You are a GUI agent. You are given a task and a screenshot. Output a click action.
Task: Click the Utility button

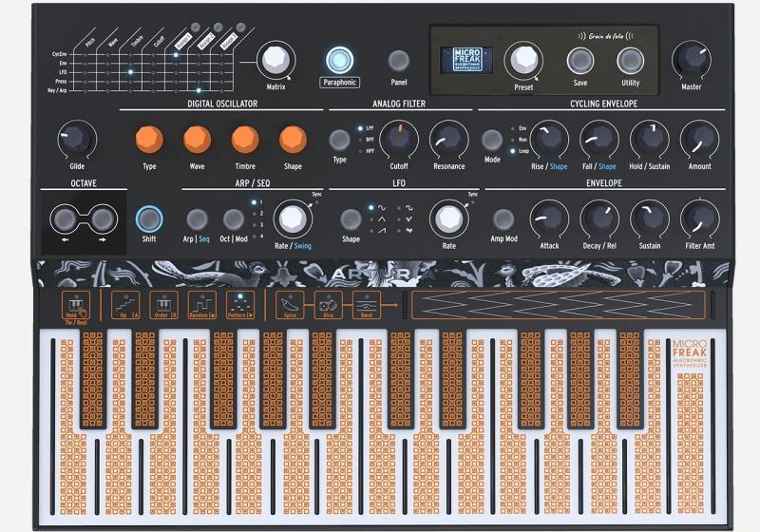[630, 61]
